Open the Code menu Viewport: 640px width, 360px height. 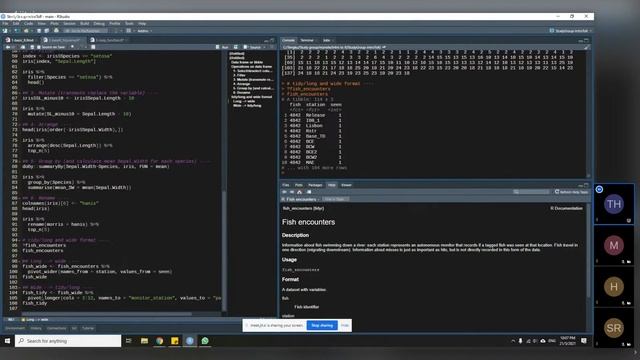pyautogui.click(x=28, y=24)
